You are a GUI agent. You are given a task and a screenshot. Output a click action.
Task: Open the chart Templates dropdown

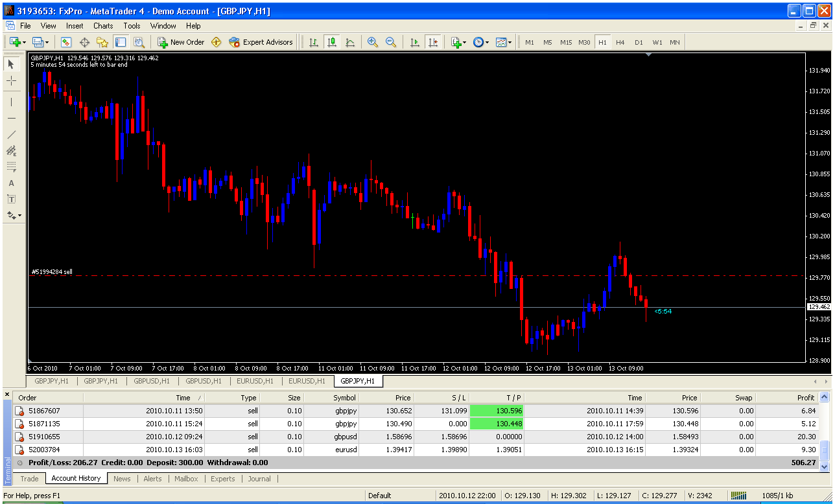pyautogui.click(x=503, y=42)
